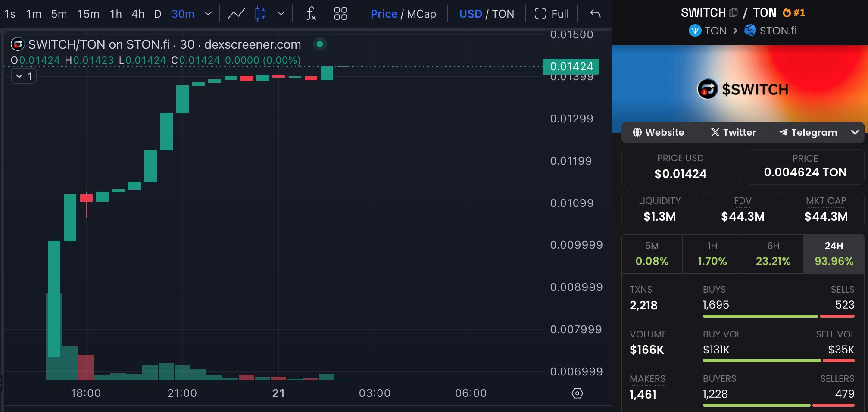Image resolution: width=868 pixels, height=412 pixels.
Task: Click the FDV $44.3M box
Action: 743,210
